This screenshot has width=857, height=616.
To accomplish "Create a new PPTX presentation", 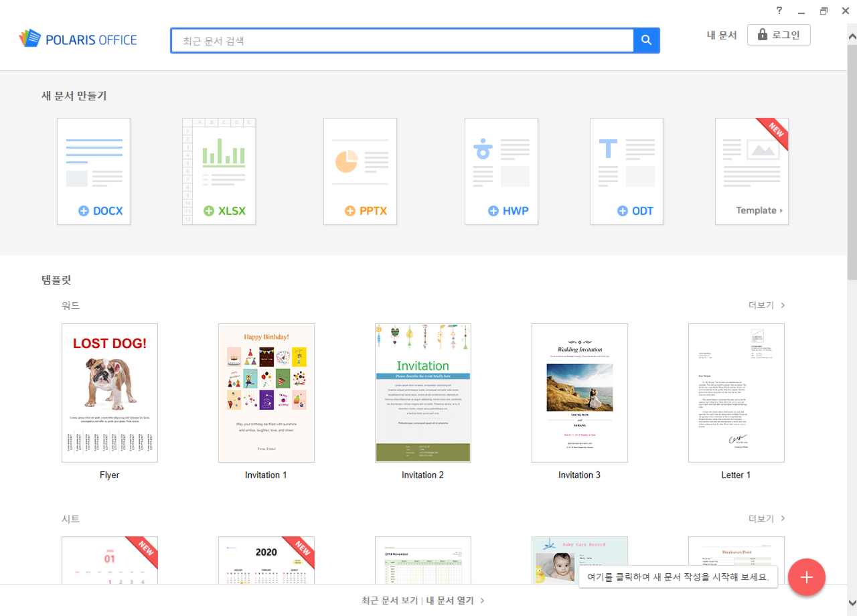I will point(360,171).
